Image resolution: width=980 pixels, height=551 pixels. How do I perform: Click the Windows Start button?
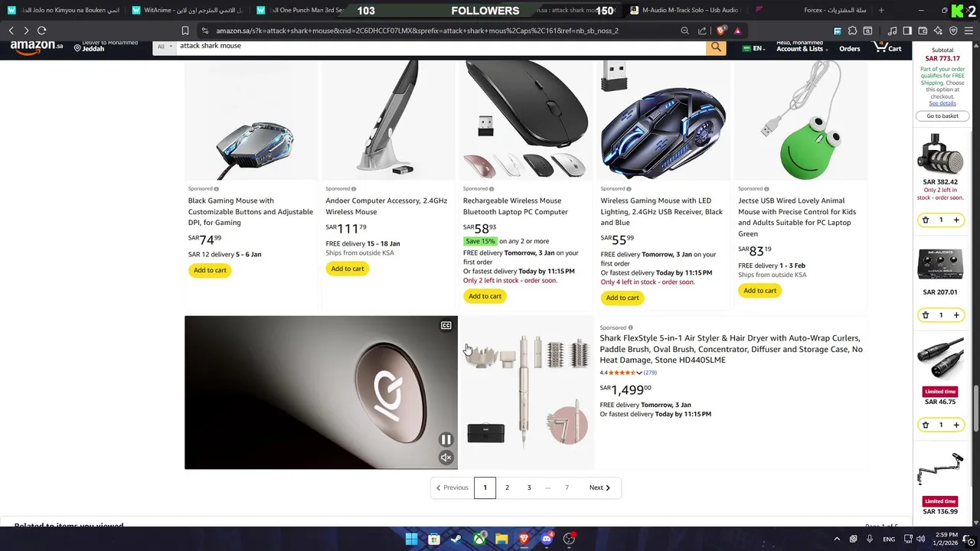click(411, 539)
